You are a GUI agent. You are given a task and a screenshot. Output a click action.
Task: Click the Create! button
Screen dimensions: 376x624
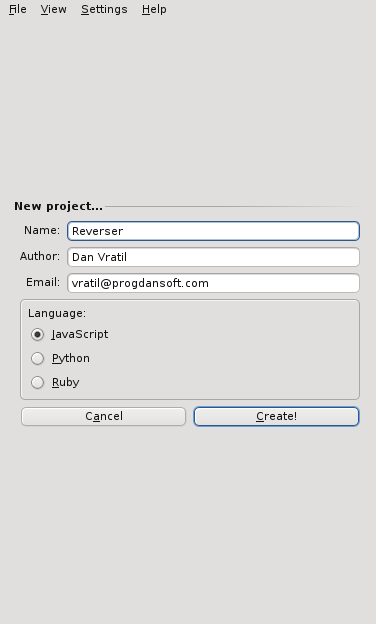277,416
